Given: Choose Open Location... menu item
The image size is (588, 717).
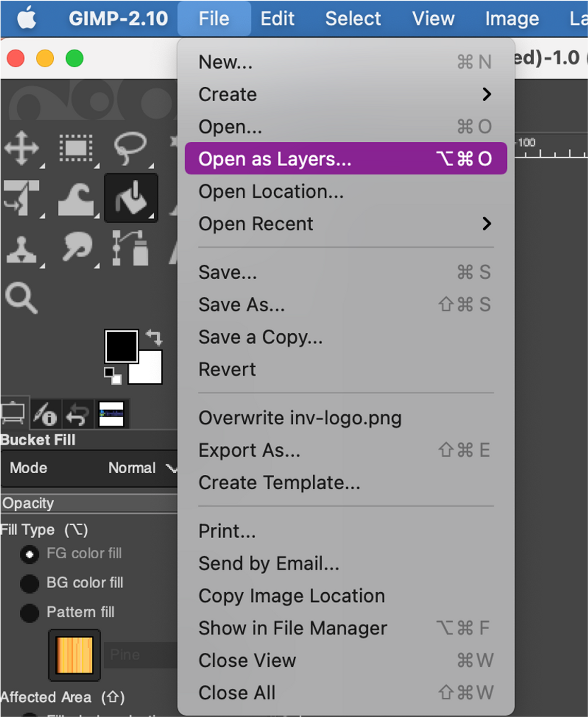Looking at the screenshot, I should tap(346, 191).
